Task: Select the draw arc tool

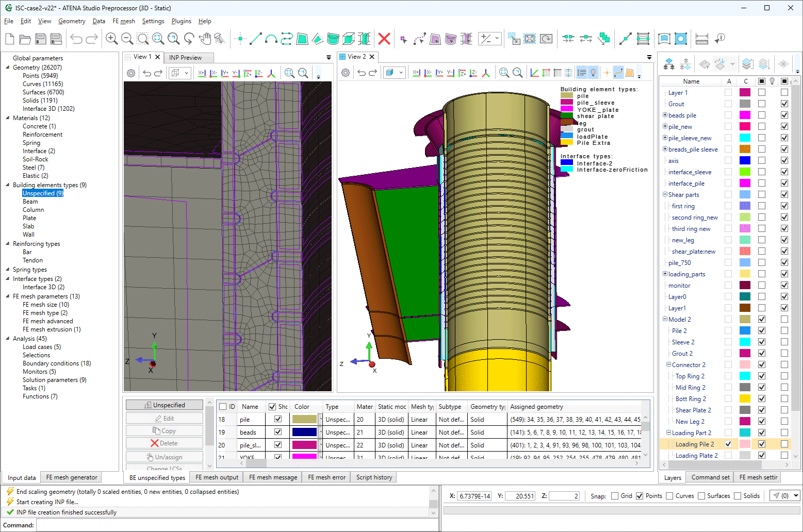Action: pyautogui.click(x=271, y=39)
